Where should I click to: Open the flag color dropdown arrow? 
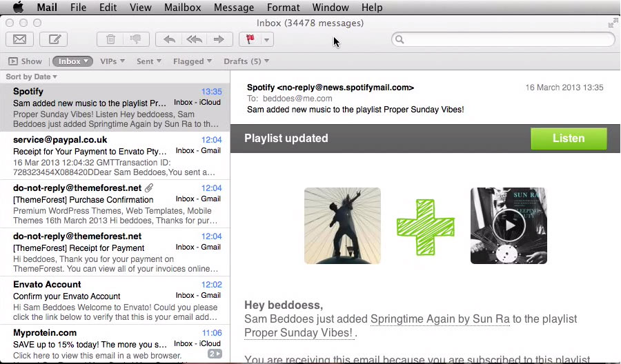pos(267,39)
